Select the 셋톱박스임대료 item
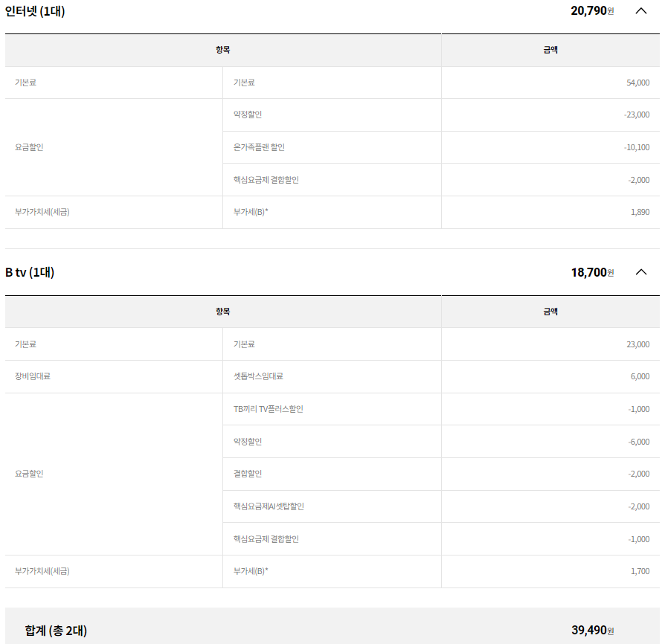 258,376
